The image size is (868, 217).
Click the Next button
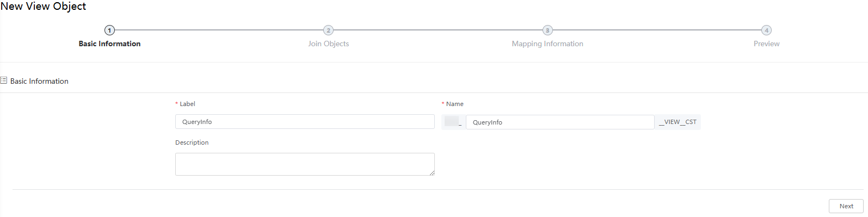pos(846,206)
